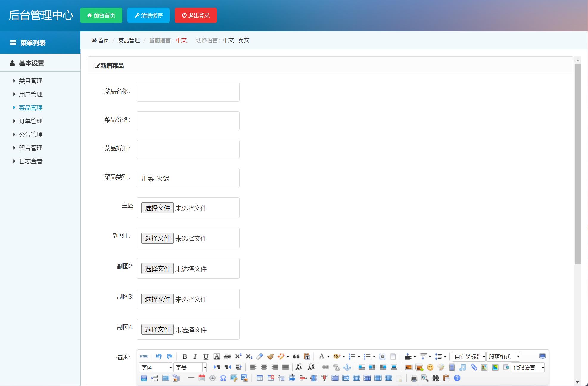
Task: Click the eraser clear-format icon
Action: (259, 356)
